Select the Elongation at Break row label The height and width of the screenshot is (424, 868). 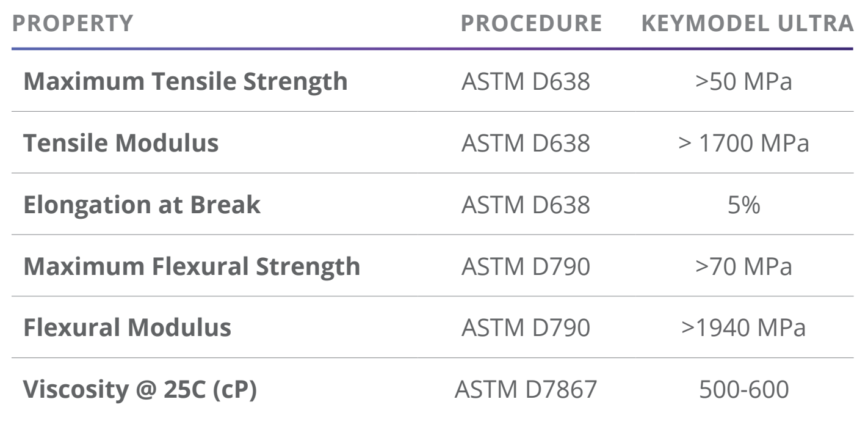coord(142,205)
